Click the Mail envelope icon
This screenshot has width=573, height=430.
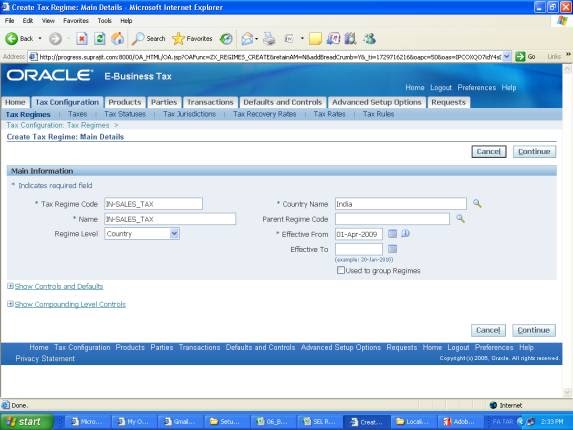pos(247,38)
